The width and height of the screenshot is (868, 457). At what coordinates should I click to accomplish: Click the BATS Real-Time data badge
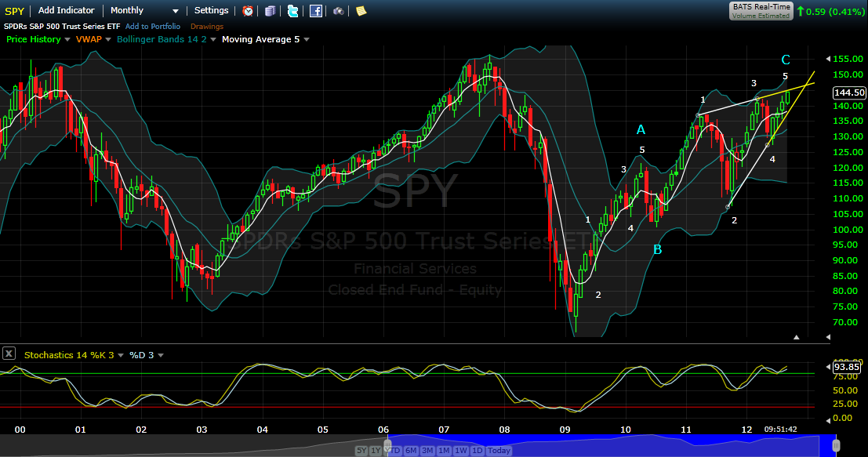pos(761,11)
